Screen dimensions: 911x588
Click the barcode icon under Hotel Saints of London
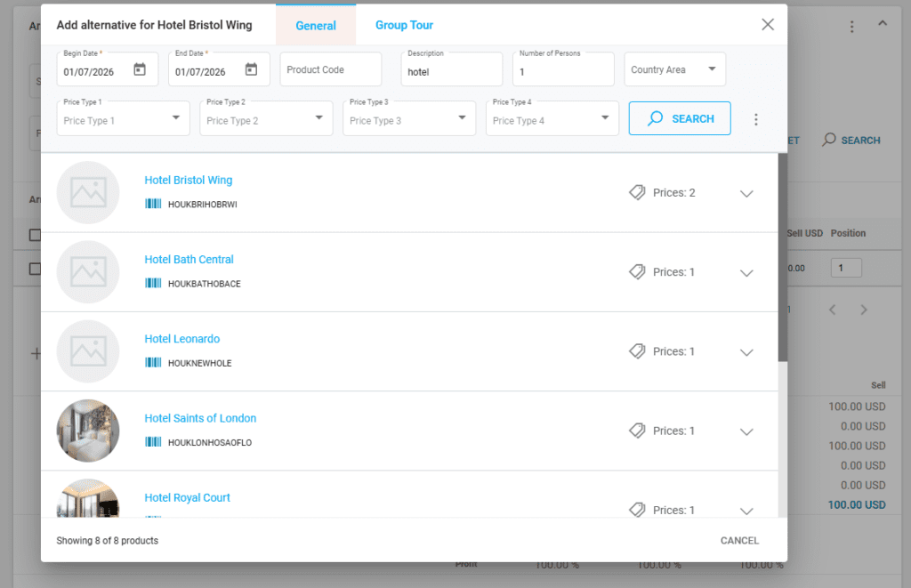(153, 442)
